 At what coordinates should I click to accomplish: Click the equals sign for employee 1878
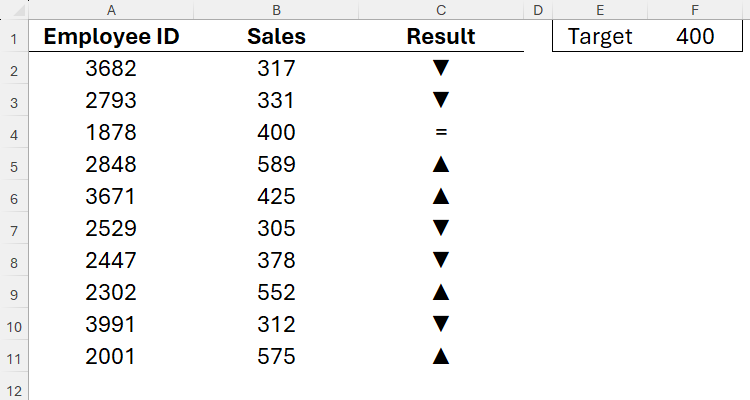pyautogui.click(x=441, y=133)
